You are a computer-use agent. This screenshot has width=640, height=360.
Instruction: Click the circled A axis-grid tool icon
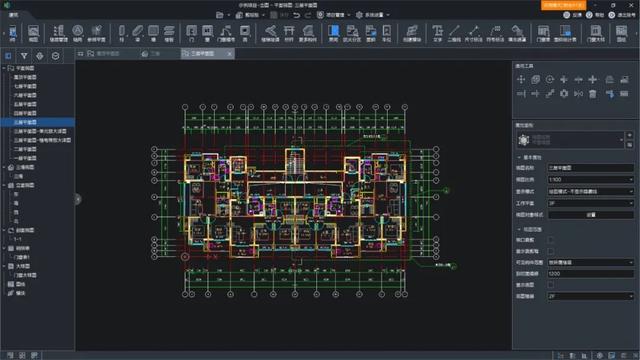pyautogui.click(x=78, y=33)
